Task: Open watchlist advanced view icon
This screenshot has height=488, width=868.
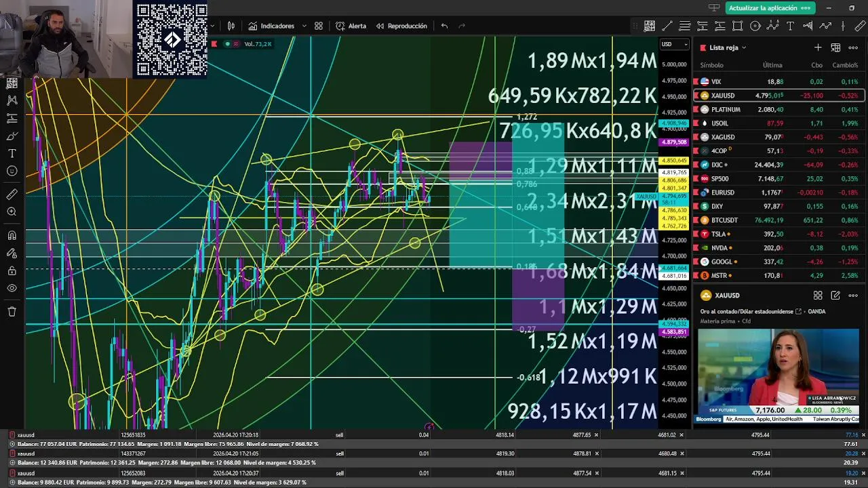Action: 835,47
